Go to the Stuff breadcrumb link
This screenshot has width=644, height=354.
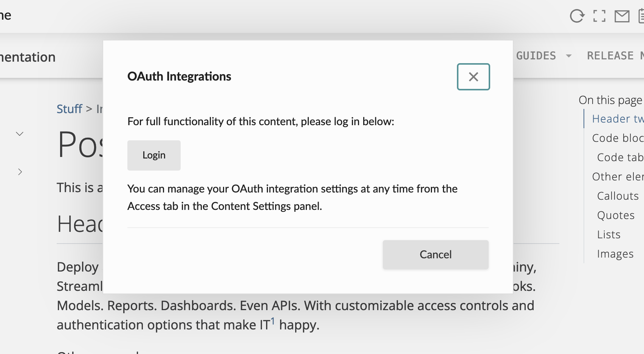point(69,109)
